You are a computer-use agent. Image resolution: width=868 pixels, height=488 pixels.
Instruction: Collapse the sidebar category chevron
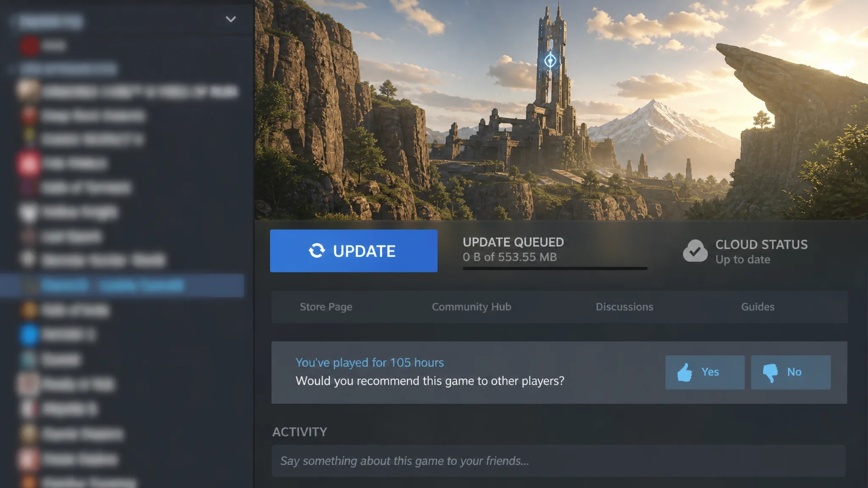(x=231, y=19)
